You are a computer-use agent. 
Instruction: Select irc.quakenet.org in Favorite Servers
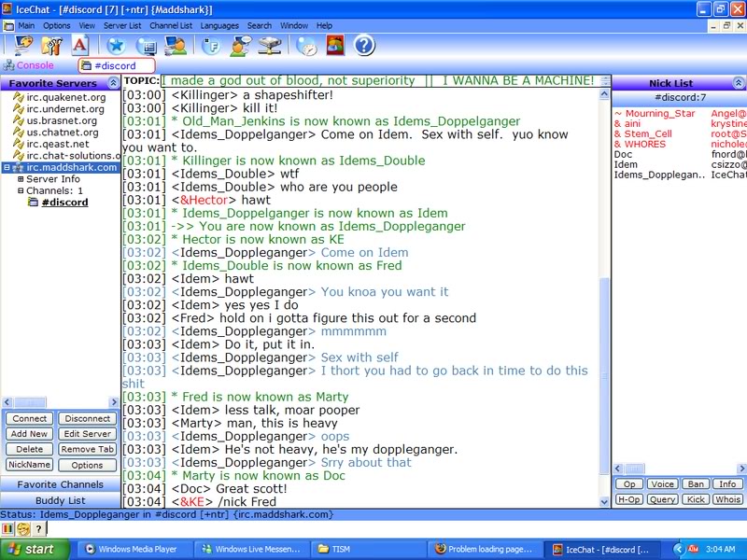(x=66, y=98)
